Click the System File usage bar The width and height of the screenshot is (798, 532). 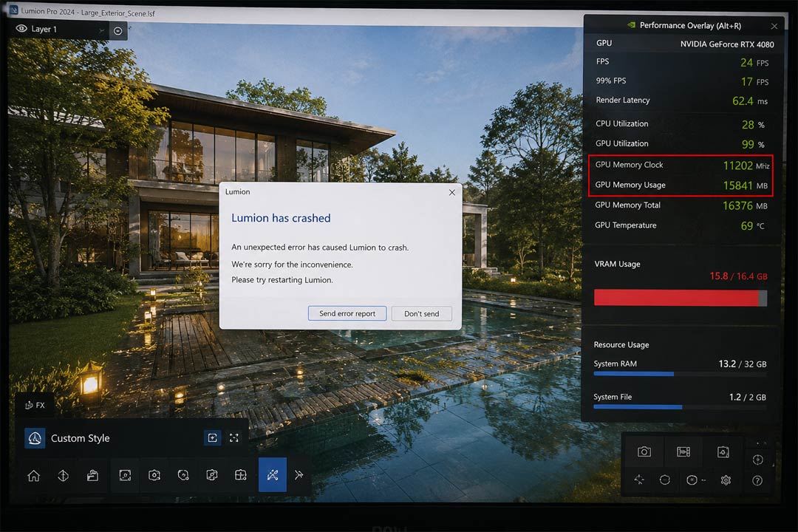[x=680, y=407]
